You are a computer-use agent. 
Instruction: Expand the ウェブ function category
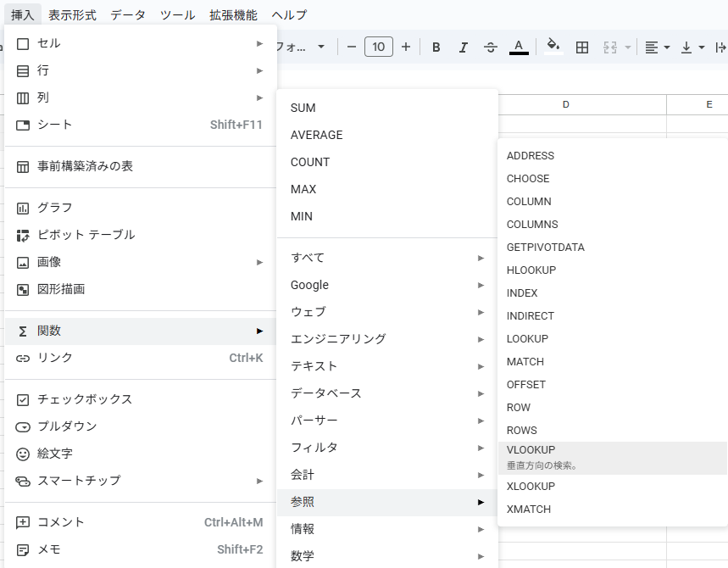point(387,312)
